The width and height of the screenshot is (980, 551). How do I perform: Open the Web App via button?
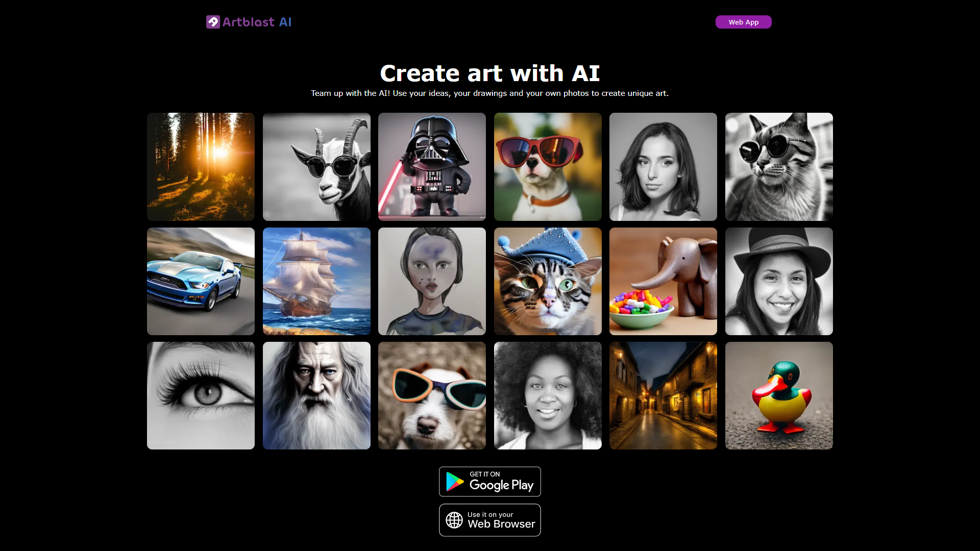point(743,21)
